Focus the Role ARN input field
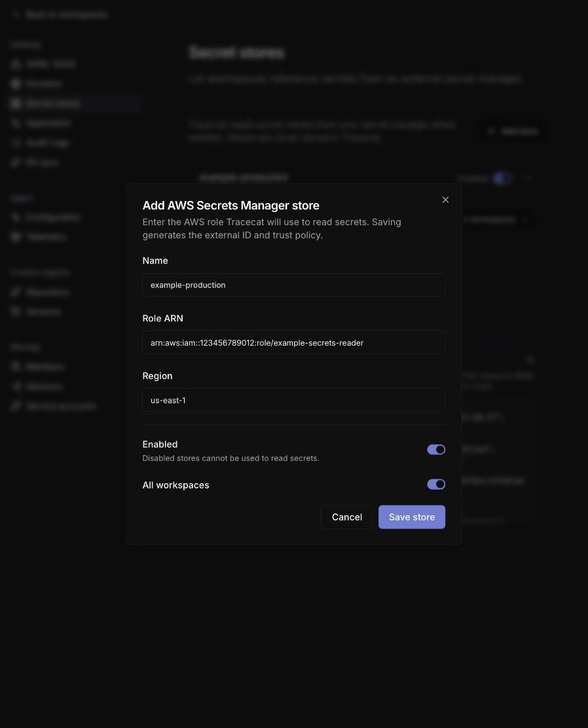Viewport: 588px width, 728px height. pos(293,342)
